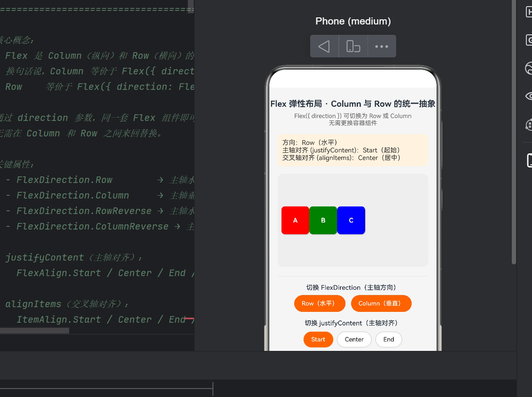Click the back triangle icon in previewer toolbar

pos(324,46)
